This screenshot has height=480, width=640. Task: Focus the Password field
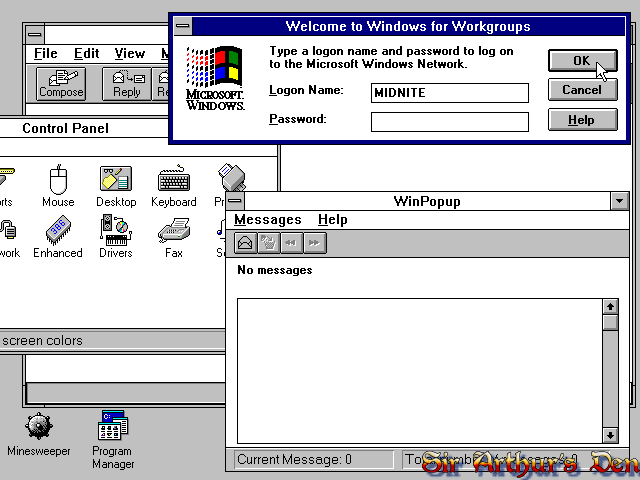[x=449, y=122]
